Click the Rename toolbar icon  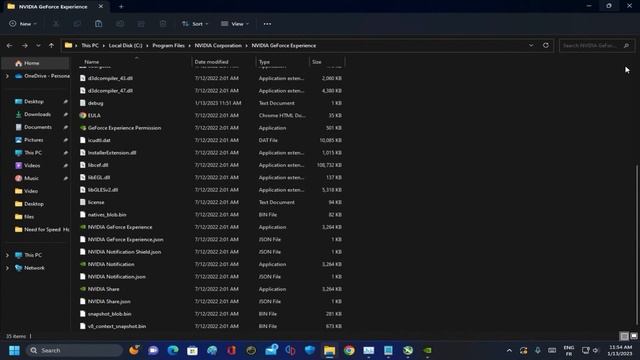coord(120,24)
